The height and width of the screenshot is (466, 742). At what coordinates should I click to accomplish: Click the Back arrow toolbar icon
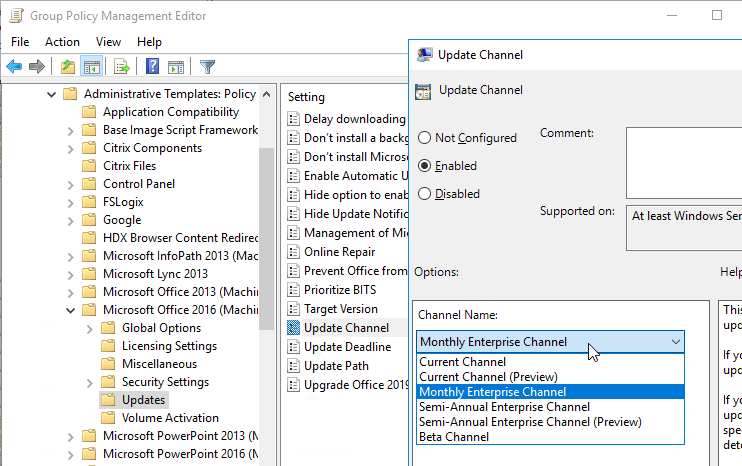(14, 67)
